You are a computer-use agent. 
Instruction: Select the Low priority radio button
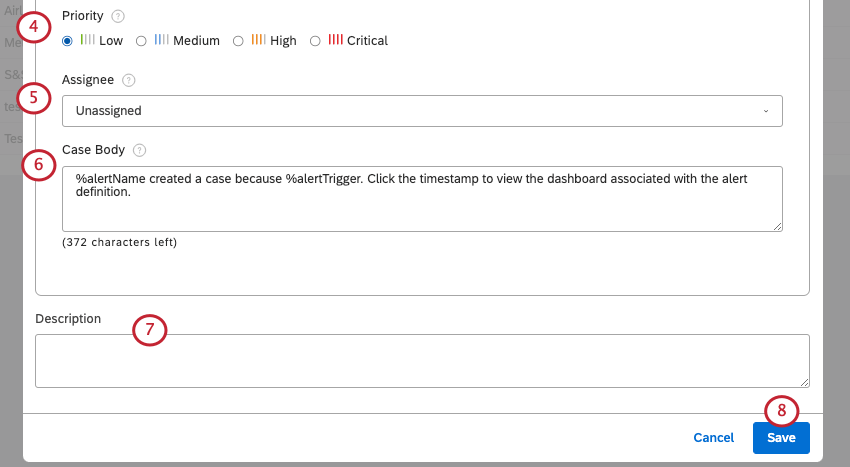pos(67,41)
